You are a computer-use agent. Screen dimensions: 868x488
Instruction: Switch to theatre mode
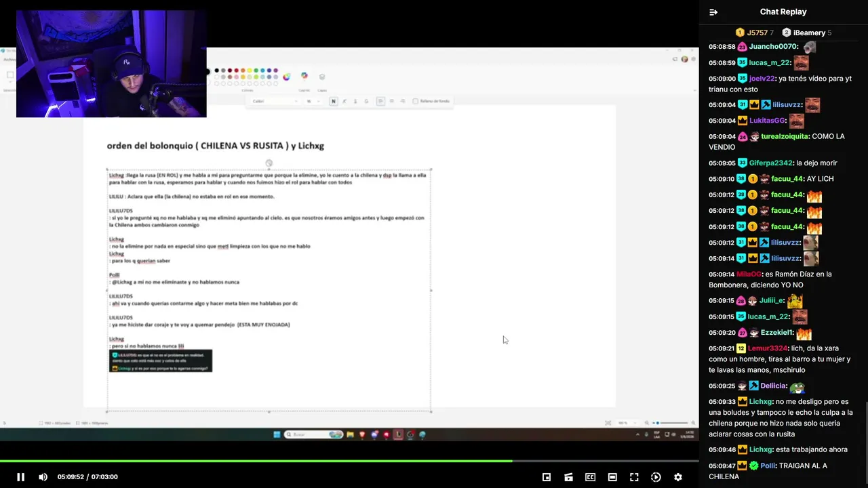[612, 477]
